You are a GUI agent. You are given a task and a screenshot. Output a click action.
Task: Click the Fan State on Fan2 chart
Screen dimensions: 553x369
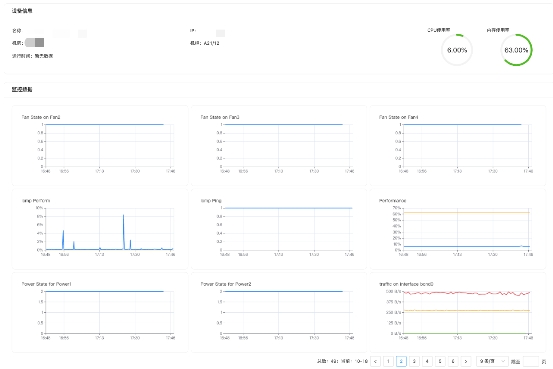tap(99, 145)
